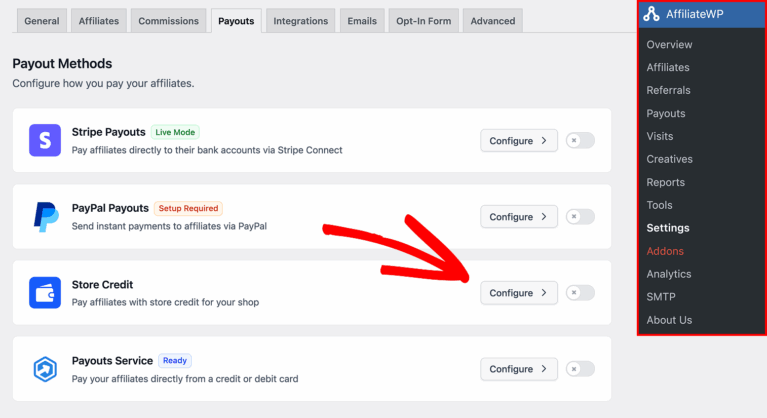Open the Opt-In Form tab
This screenshot has height=418, width=767.
(424, 21)
